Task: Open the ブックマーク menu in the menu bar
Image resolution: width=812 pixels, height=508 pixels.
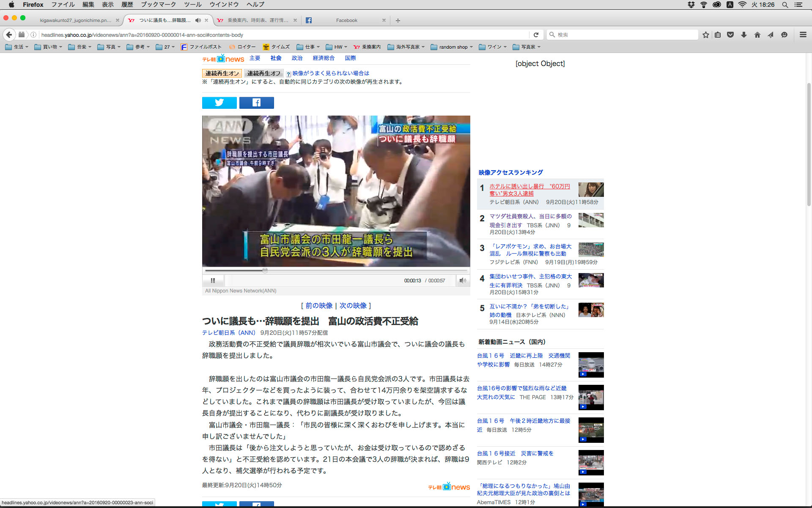Action: (x=158, y=5)
